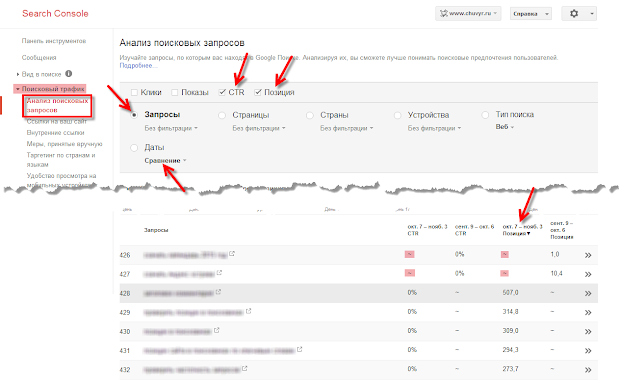620x381 pixels.
Task: Follow the Подробнее link
Action: click(138, 66)
